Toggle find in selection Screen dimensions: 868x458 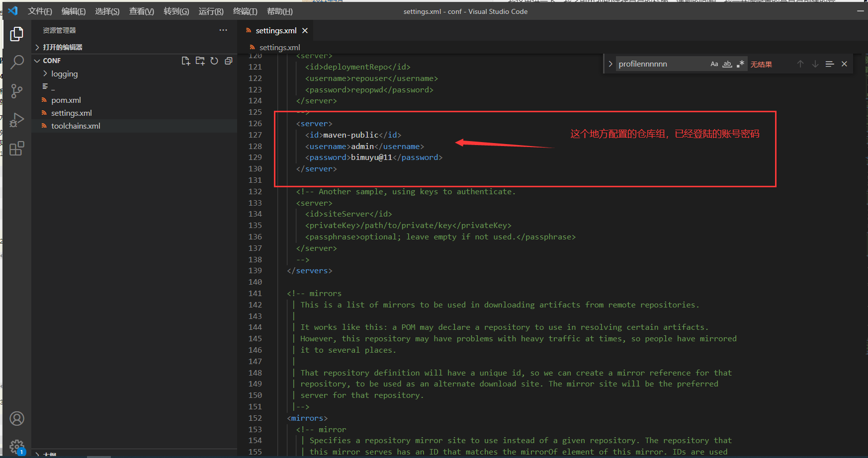point(830,64)
